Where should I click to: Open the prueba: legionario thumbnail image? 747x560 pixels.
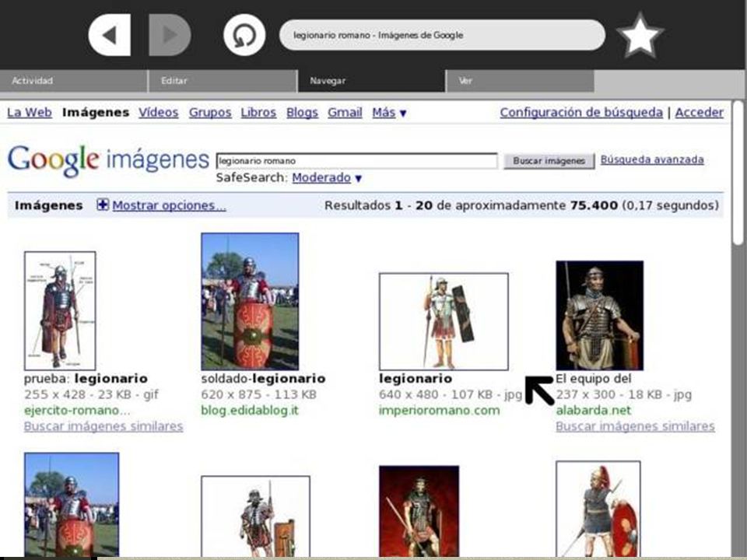tap(60, 310)
